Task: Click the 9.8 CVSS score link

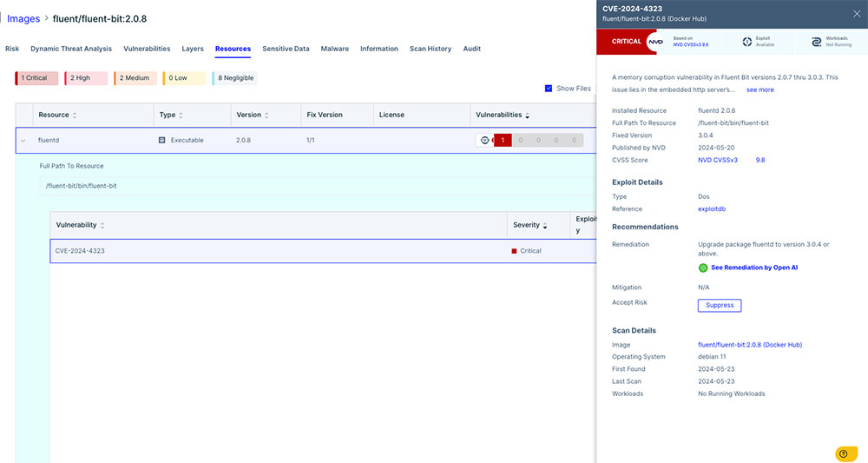Action: 760,160
